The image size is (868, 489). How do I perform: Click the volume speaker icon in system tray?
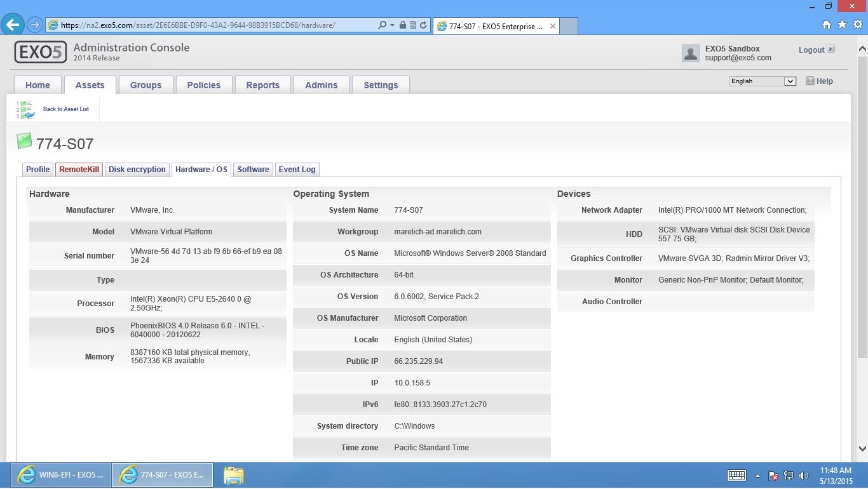pos(804,475)
